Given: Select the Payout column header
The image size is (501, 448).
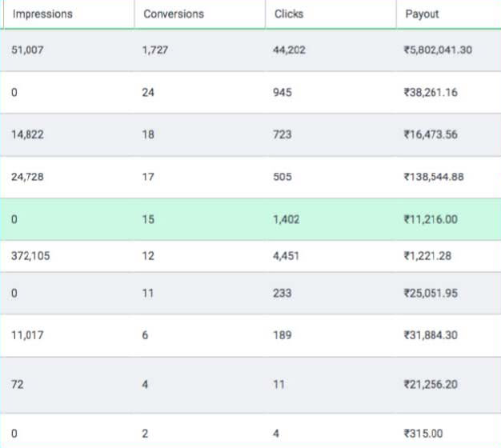Looking at the screenshot, I should click(x=422, y=14).
